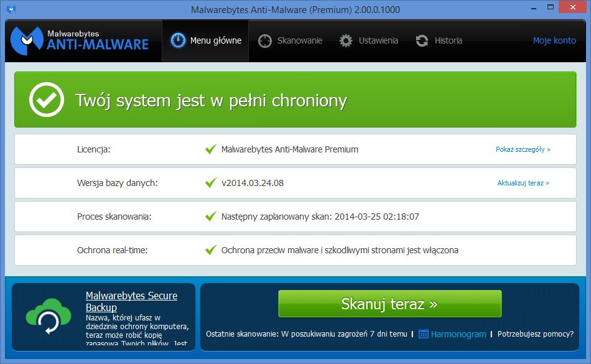Click the Ostatnie skanowanie status text
The image size is (591, 364).
point(307,334)
